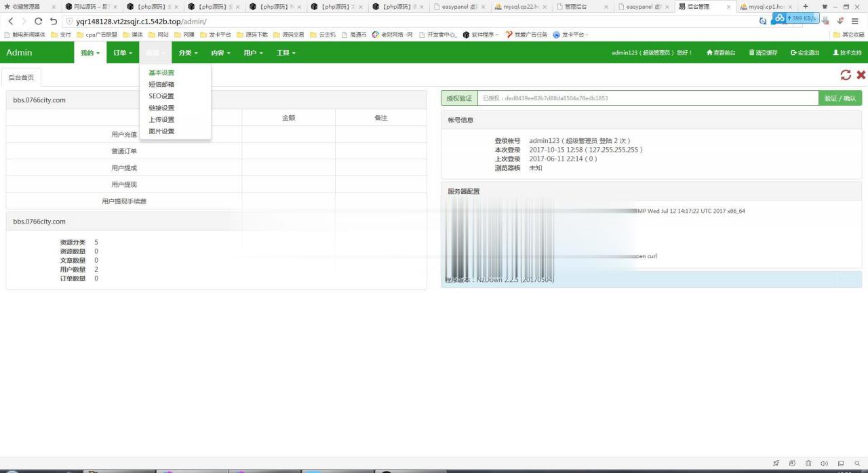Click the 金额 column header

pos(288,118)
